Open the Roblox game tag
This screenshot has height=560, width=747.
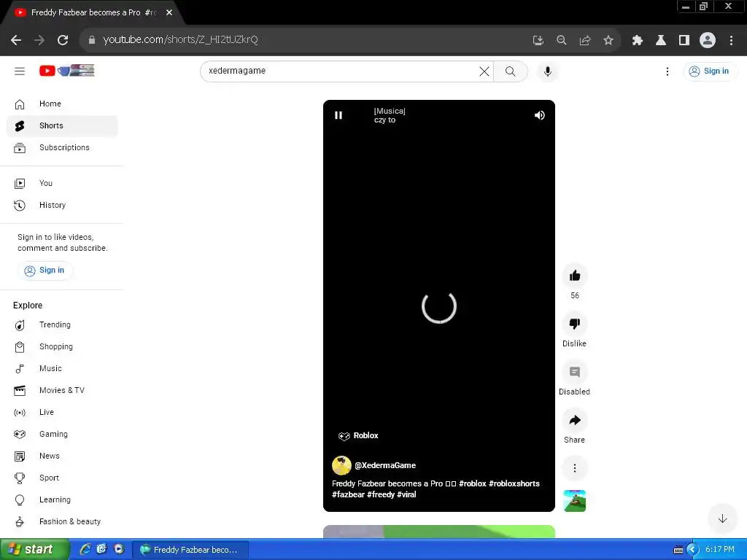coord(358,436)
